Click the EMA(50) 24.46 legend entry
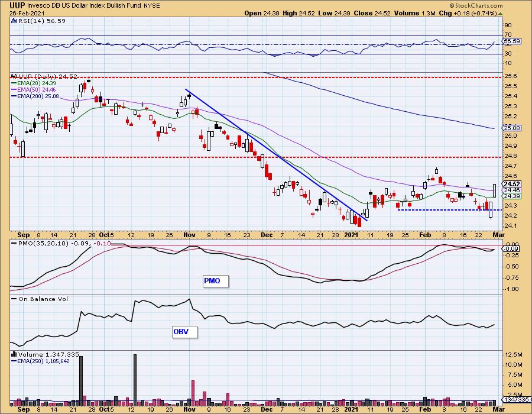Image resolution: width=532 pixels, height=414 pixels. [34, 89]
